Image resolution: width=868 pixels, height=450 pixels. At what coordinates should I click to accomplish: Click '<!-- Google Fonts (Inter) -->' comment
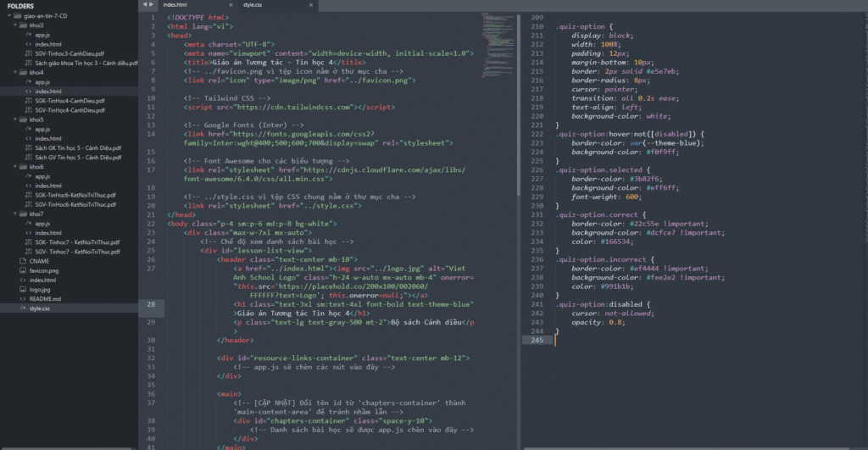coord(243,125)
